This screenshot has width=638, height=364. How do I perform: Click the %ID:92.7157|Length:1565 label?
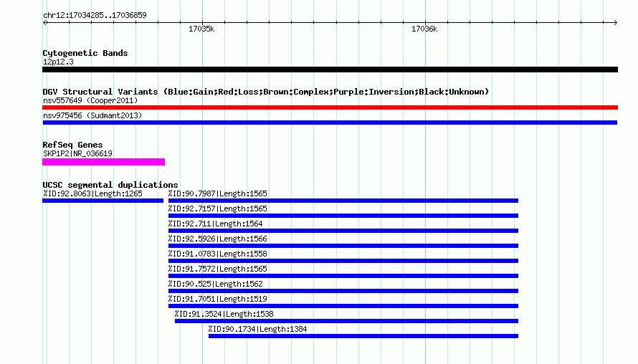tap(218, 209)
